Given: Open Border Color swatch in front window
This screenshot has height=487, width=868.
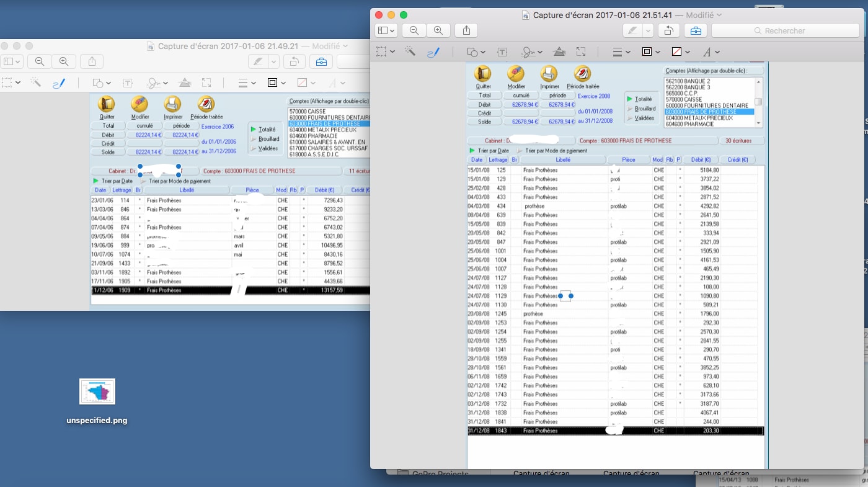Looking at the screenshot, I should [650, 52].
